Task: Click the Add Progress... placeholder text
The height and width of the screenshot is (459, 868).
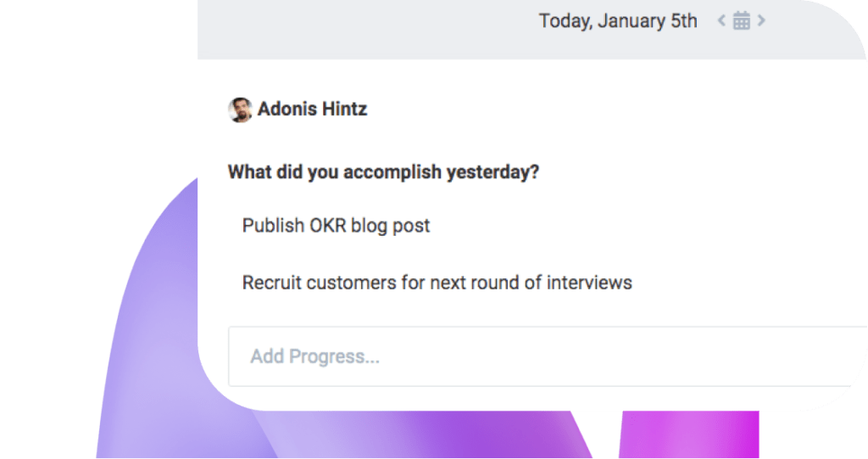Action: click(314, 356)
